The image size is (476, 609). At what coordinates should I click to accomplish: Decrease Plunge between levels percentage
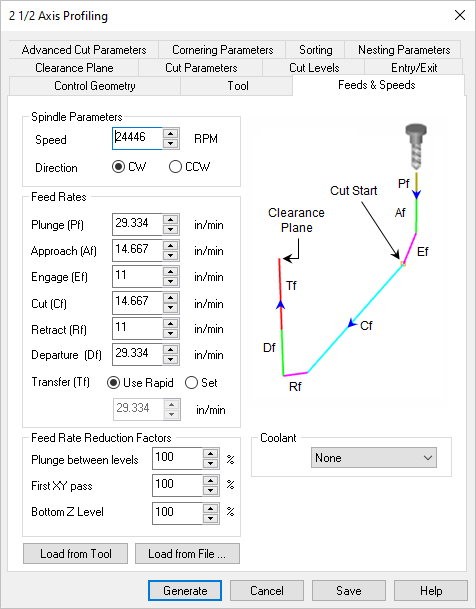pyautogui.click(x=210, y=464)
